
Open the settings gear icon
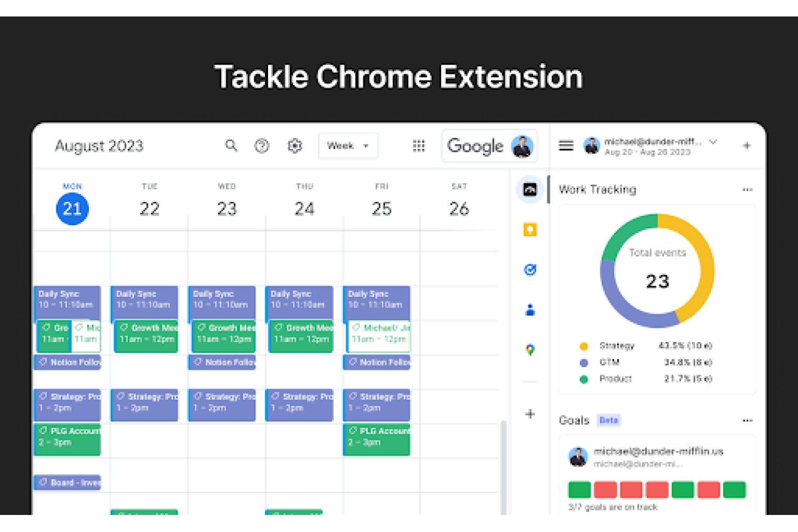(295, 146)
